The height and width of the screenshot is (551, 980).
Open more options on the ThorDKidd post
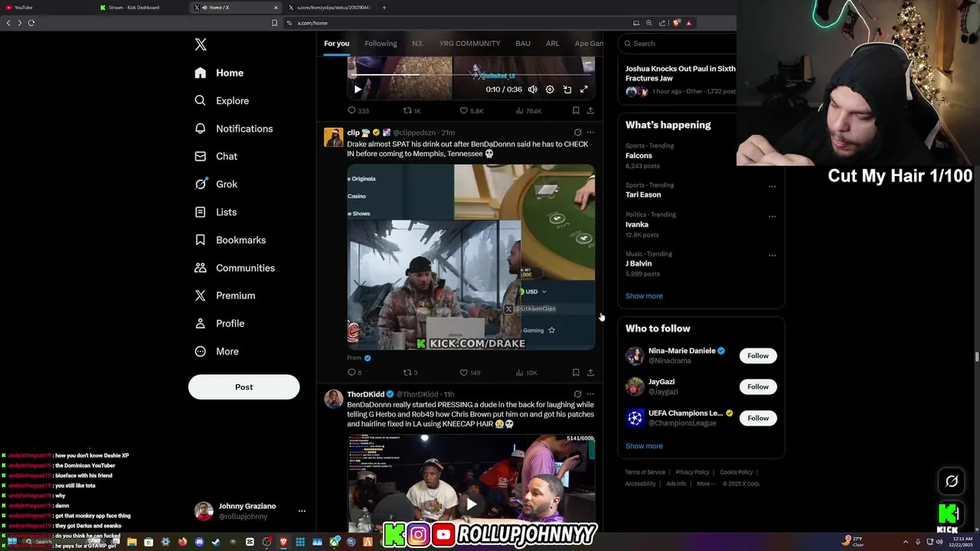click(590, 394)
